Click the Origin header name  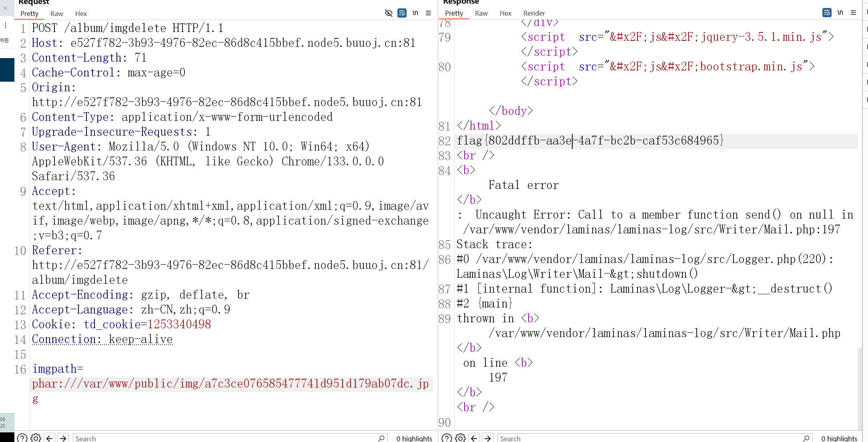click(51, 87)
